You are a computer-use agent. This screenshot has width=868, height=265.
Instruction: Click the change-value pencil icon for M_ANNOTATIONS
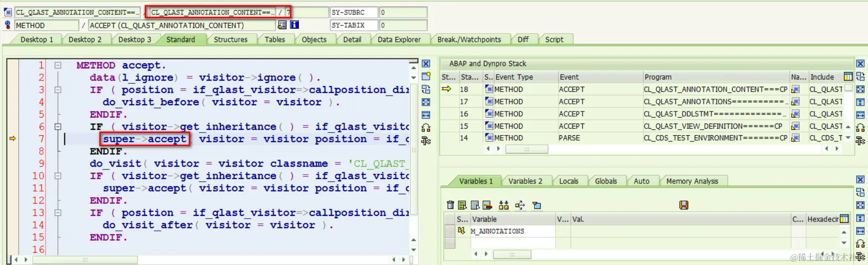pos(461,231)
